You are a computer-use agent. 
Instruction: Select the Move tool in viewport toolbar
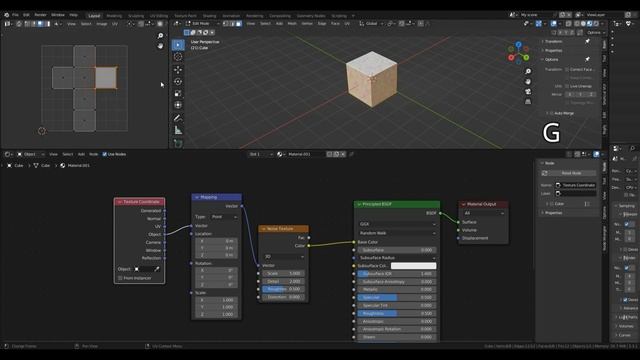[x=178, y=70]
